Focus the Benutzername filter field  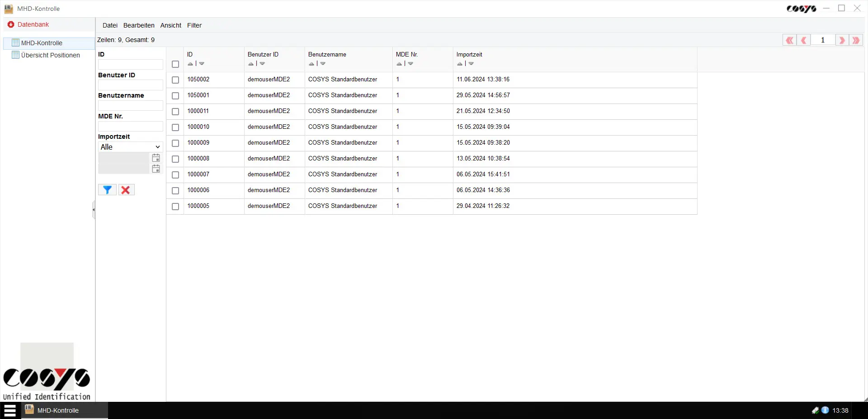pos(130,105)
